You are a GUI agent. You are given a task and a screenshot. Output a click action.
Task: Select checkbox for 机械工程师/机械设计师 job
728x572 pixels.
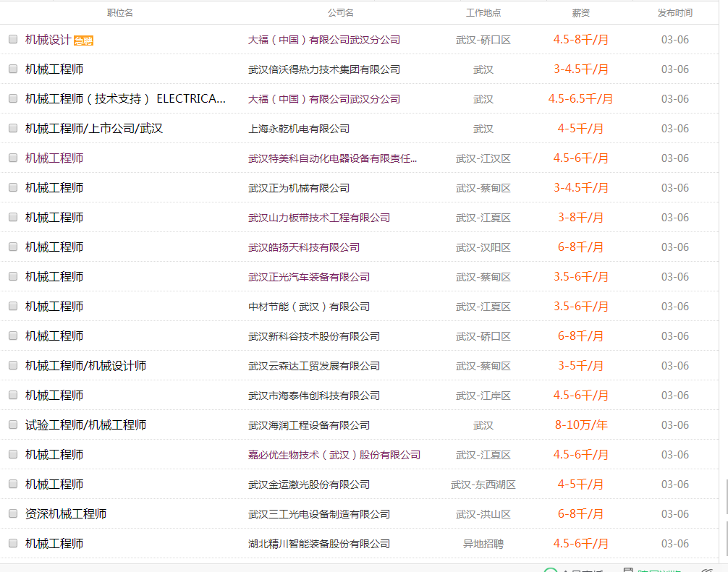pyautogui.click(x=13, y=366)
